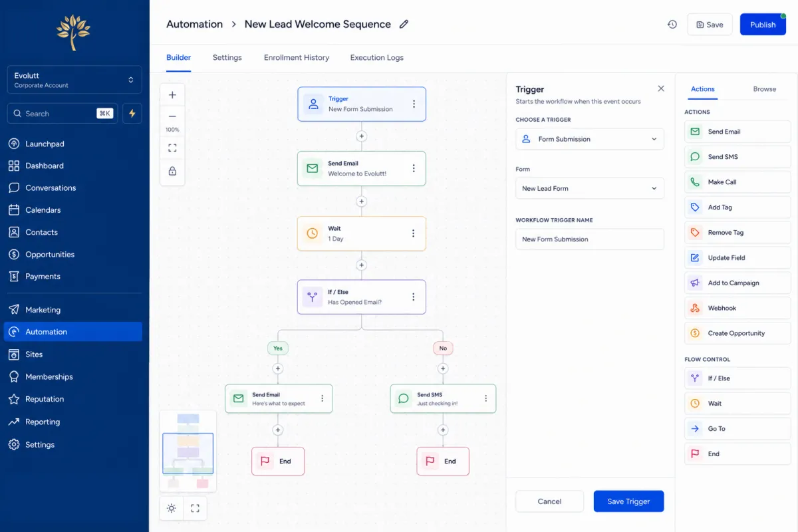The image size is (798, 532).
Task: Click the Workflow Trigger Name field
Action: [590, 239]
